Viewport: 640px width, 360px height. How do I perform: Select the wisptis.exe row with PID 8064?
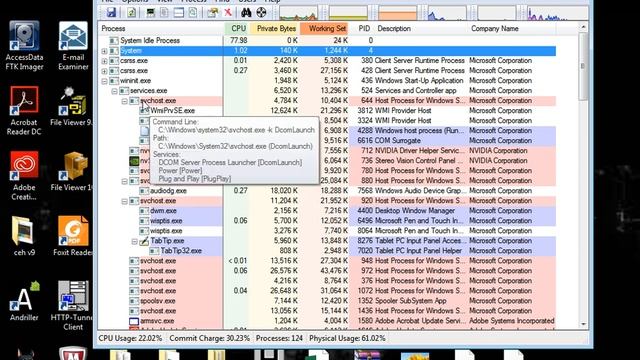coord(327,231)
